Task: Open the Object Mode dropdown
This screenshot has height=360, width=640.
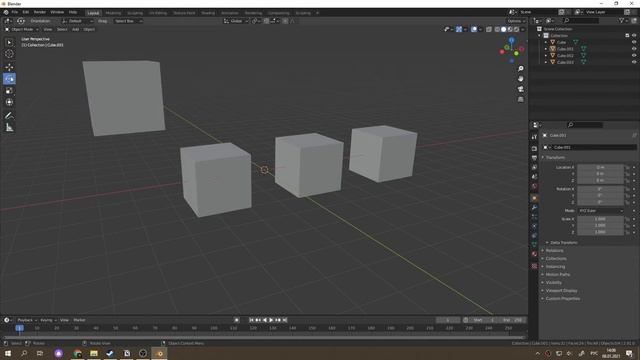Action: tap(22, 29)
